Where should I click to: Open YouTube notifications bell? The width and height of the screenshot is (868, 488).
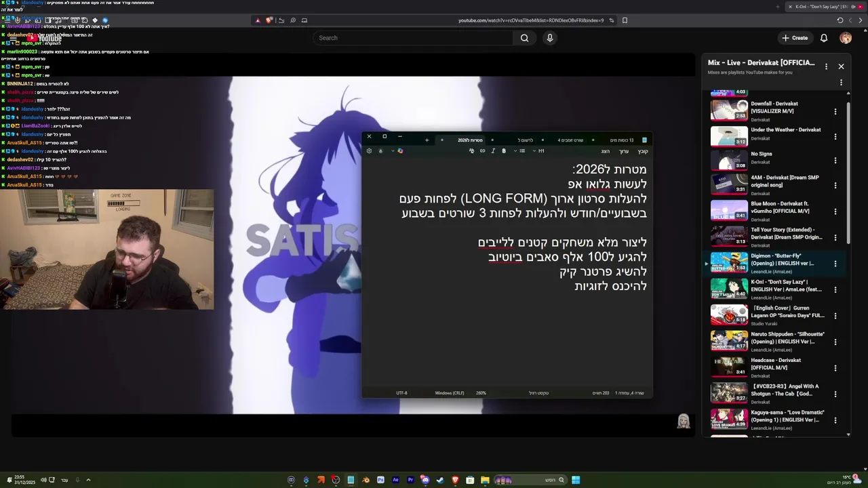(824, 38)
